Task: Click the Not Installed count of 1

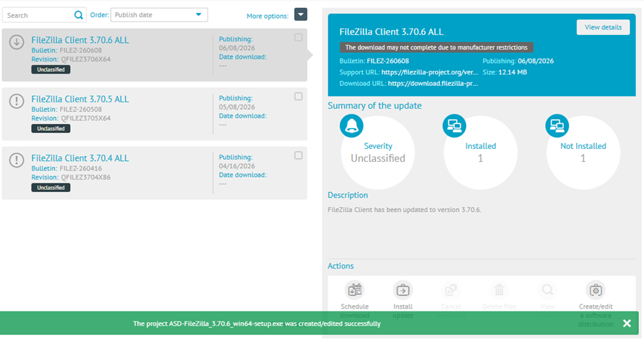Action: (582, 158)
